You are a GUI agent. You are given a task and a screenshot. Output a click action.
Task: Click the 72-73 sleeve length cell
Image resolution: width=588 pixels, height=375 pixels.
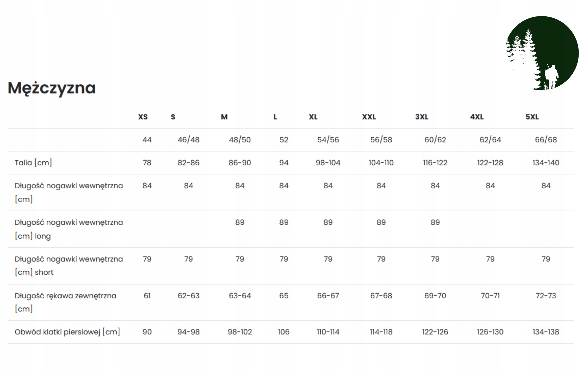(x=546, y=296)
